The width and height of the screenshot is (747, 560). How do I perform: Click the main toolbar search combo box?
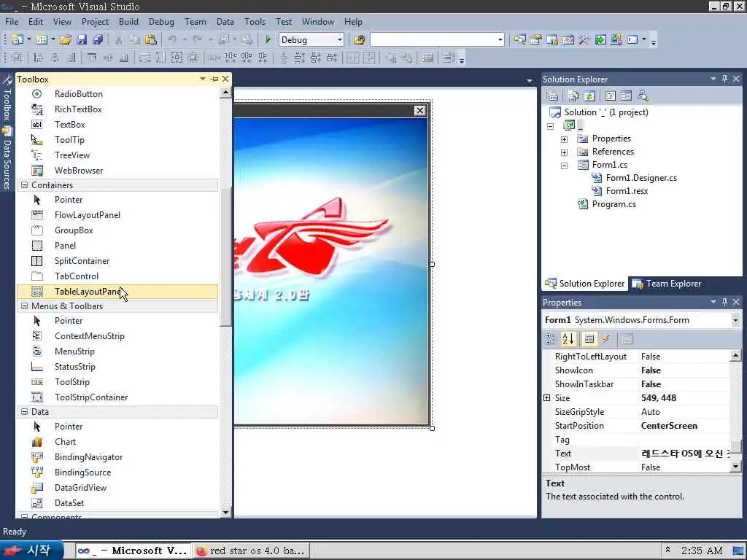pyautogui.click(x=437, y=40)
